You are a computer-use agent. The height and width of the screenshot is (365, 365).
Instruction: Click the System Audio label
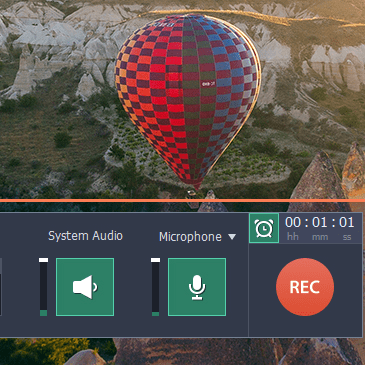(x=85, y=236)
